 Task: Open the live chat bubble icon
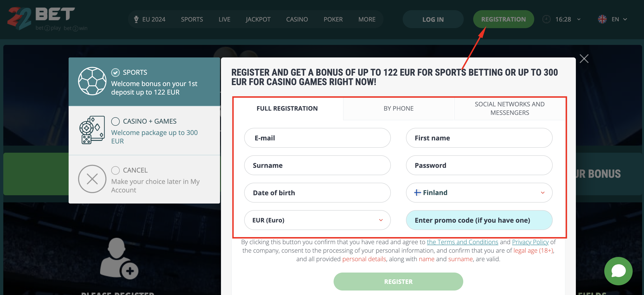pyautogui.click(x=618, y=271)
